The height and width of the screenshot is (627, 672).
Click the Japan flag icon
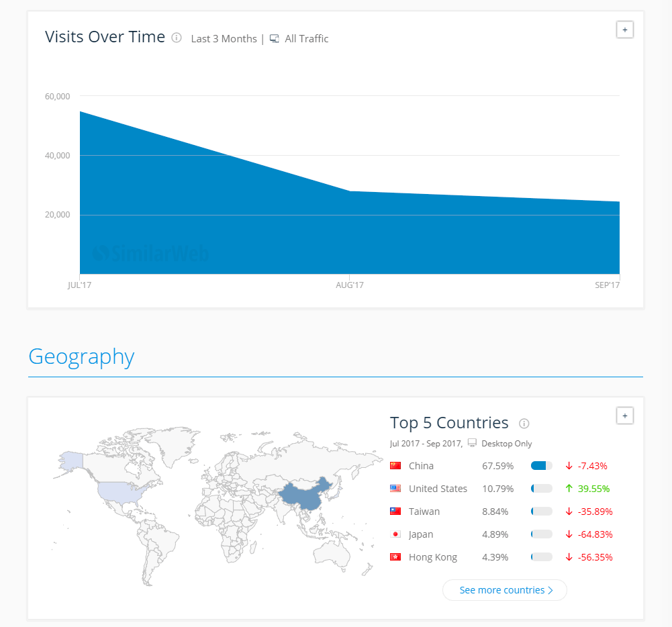click(x=395, y=534)
